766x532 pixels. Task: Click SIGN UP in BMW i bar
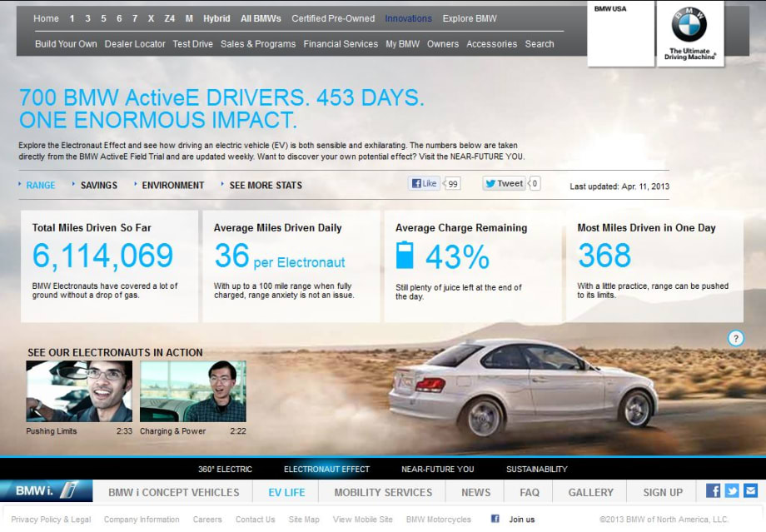click(663, 492)
